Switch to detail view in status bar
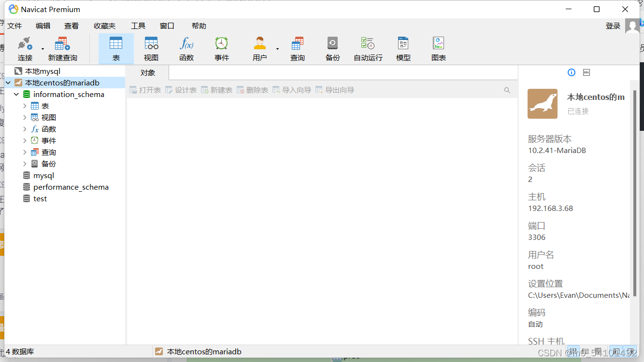 tap(585, 351)
